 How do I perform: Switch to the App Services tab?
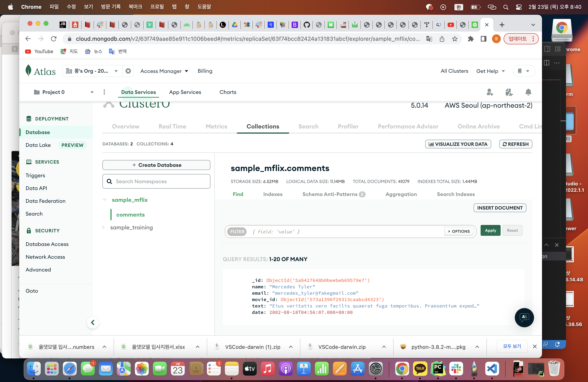pos(185,92)
